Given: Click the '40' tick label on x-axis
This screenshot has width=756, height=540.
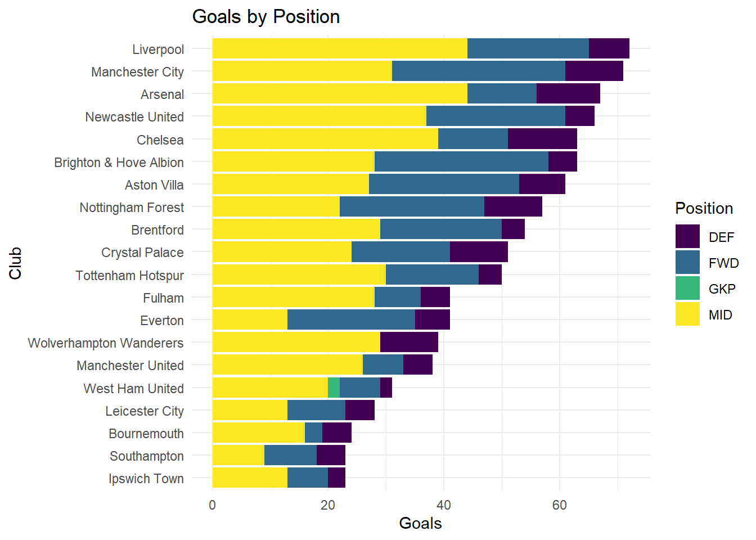Looking at the screenshot, I should click(444, 505).
